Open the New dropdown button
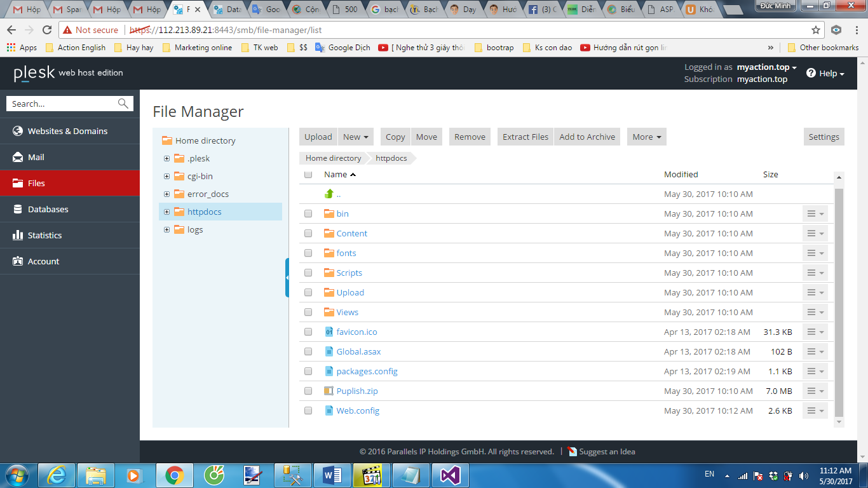868x488 pixels. tap(355, 137)
